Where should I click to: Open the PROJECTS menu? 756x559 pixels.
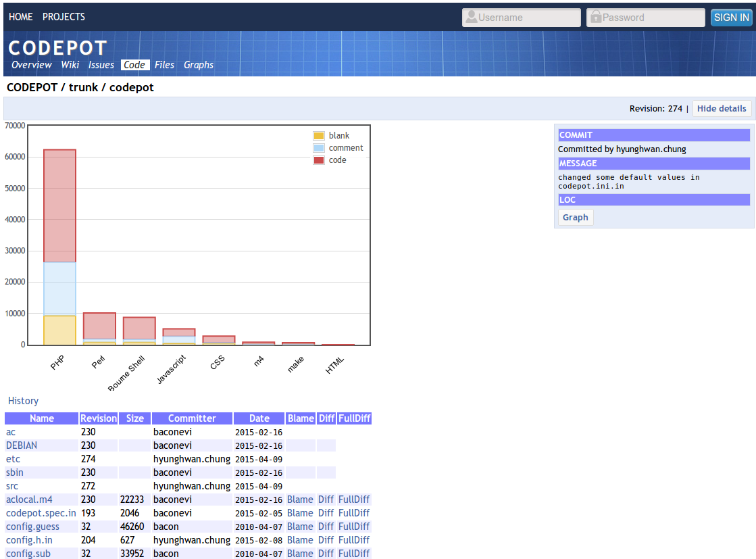coord(64,17)
